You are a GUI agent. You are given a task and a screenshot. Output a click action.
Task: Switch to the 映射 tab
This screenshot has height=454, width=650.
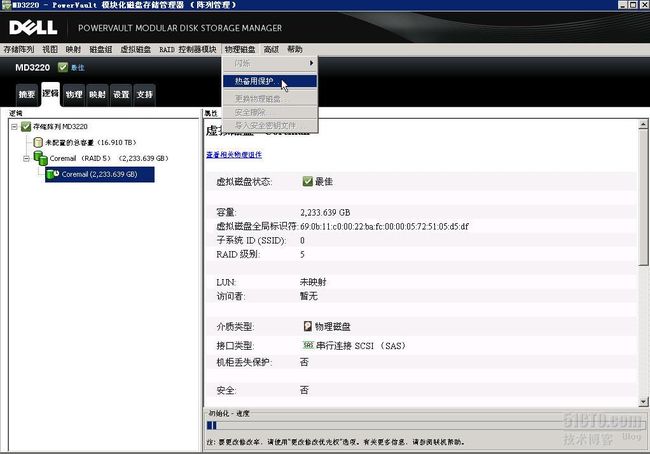tap(97, 95)
